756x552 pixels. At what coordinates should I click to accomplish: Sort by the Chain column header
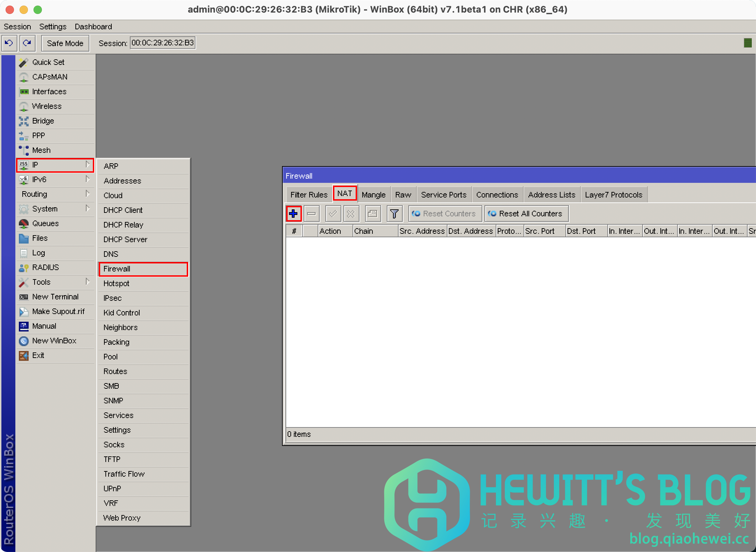coord(375,231)
